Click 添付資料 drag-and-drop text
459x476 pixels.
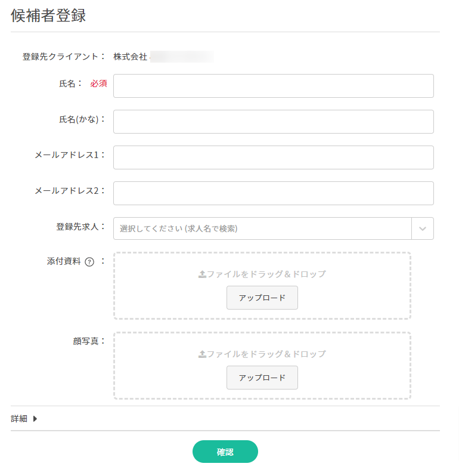click(x=266, y=274)
